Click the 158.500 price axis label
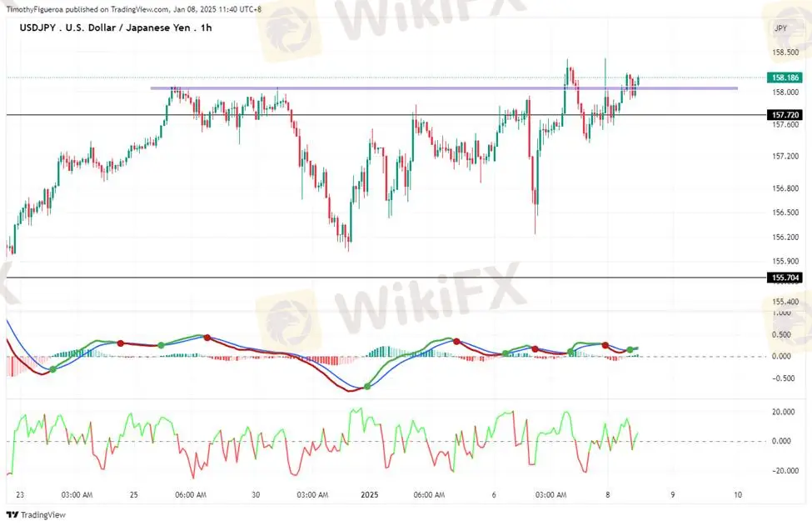 pyautogui.click(x=785, y=53)
